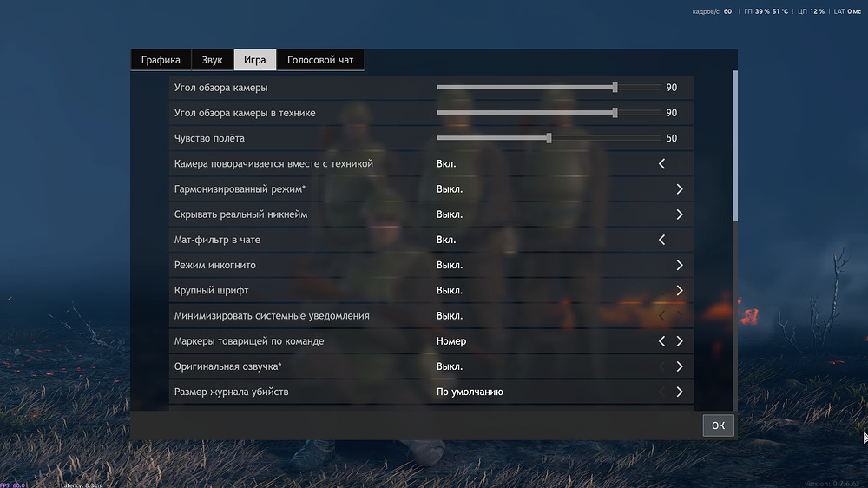This screenshot has height=488, width=868.
Task: Select previous Маркеры товарищей по команде option
Action: [661, 341]
